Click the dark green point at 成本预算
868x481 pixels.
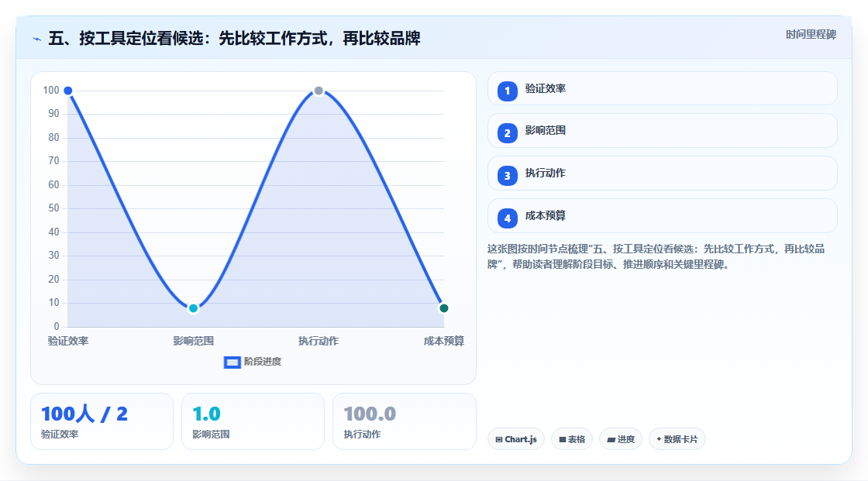pos(444,308)
